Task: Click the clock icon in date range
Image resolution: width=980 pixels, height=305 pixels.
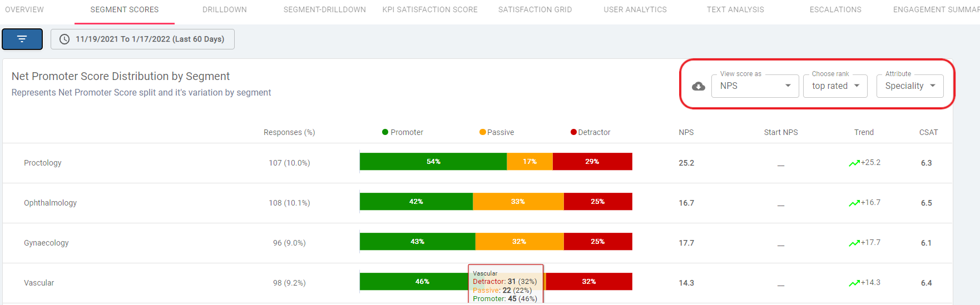Action: coord(65,39)
